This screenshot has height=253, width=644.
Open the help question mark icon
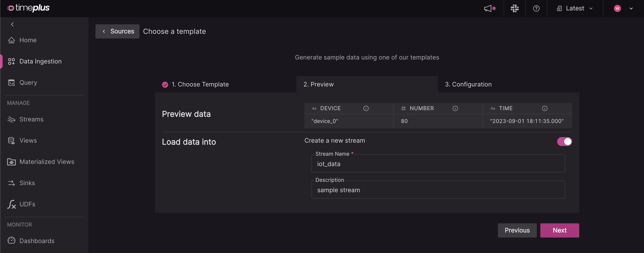tap(536, 8)
